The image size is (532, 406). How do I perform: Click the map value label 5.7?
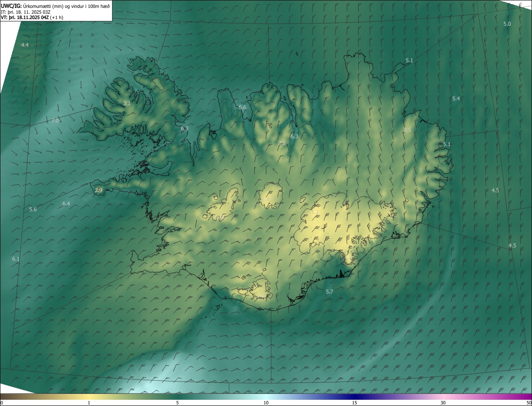point(330,291)
